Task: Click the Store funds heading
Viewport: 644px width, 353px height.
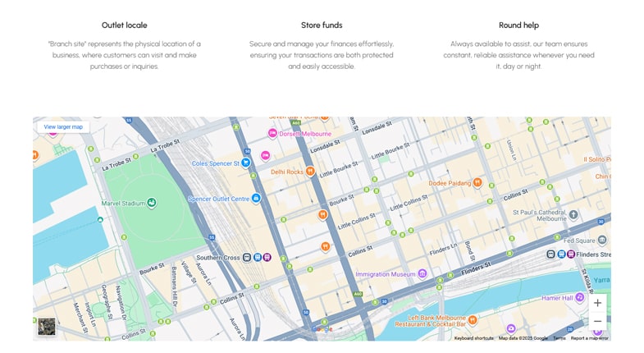Action: coord(322,25)
